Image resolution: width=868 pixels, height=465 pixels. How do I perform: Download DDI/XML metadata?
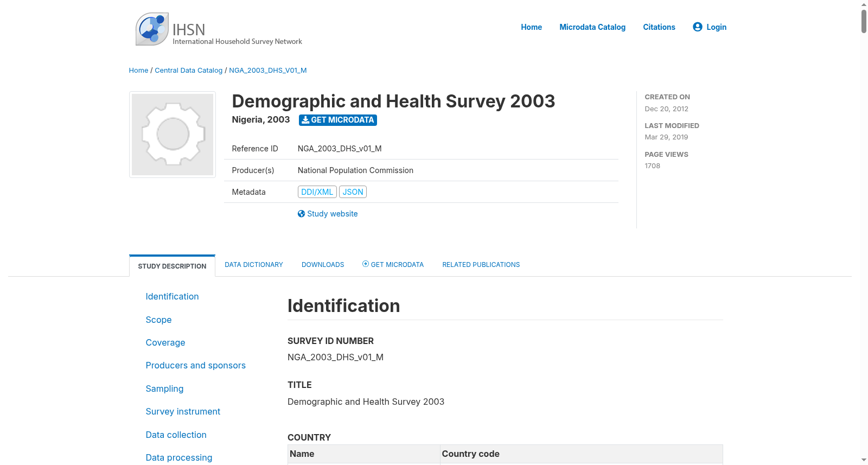tap(317, 192)
